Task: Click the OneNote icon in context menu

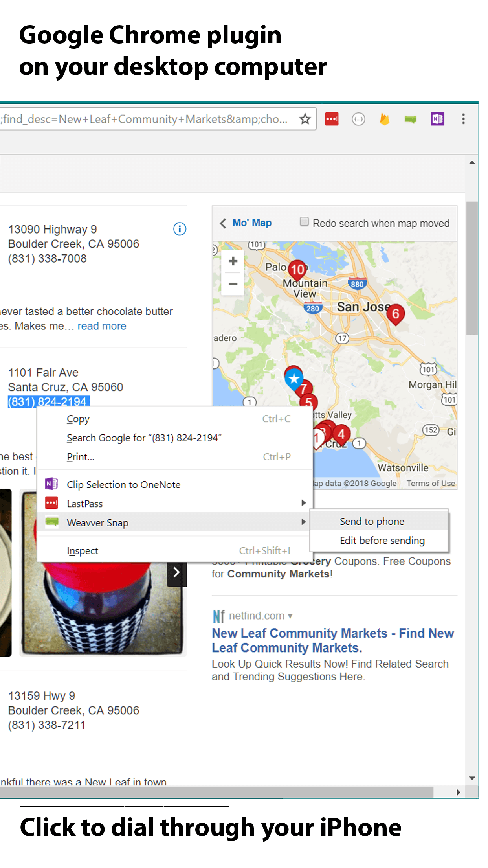Action: coord(51,484)
